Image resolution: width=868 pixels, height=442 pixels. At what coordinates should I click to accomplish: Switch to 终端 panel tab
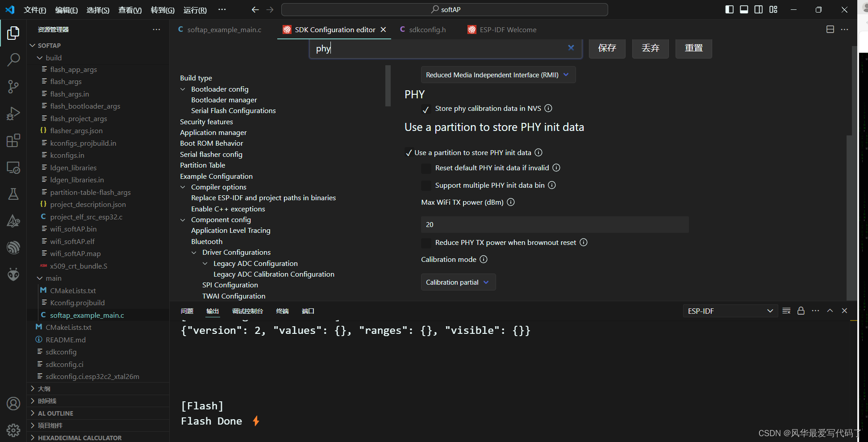pyautogui.click(x=282, y=311)
